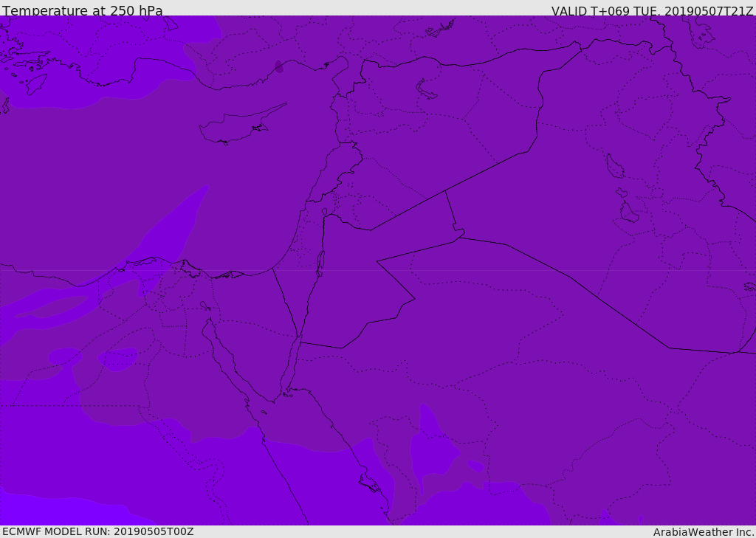Click the 'VALID T+069 TUE. 20190507T21Z' label
Image resolution: width=756 pixels, height=538 pixels.
[x=653, y=11]
